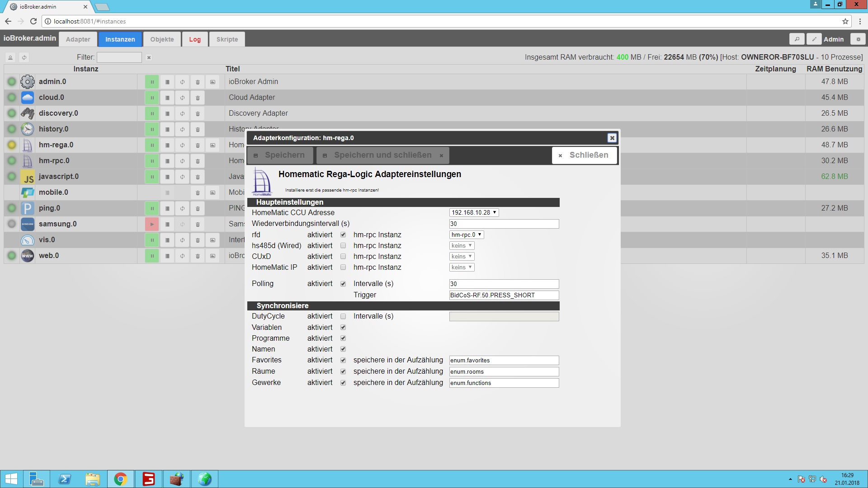Open the web link icon for web.0

click(x=212, y=256)
